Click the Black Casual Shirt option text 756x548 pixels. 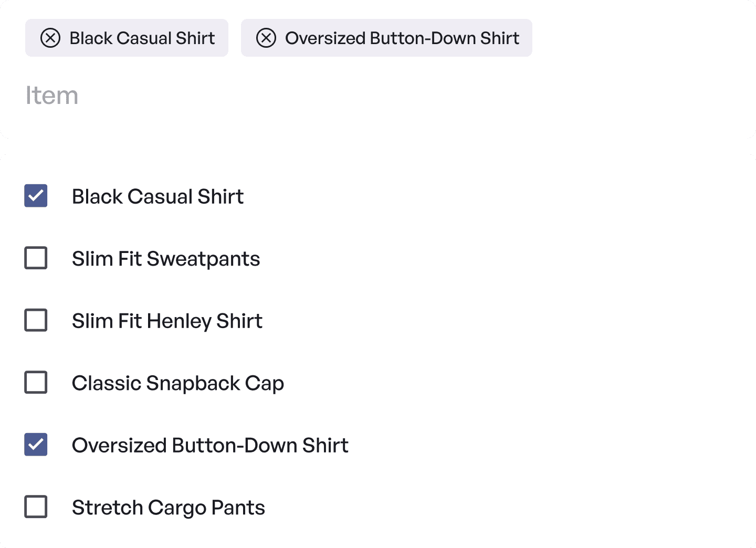(x=157, y=197)
